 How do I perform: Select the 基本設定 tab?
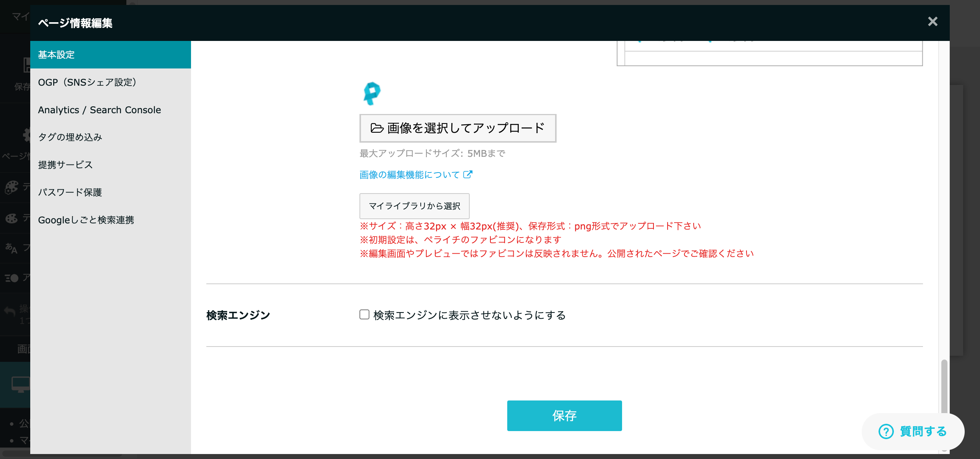coord(111,55)
